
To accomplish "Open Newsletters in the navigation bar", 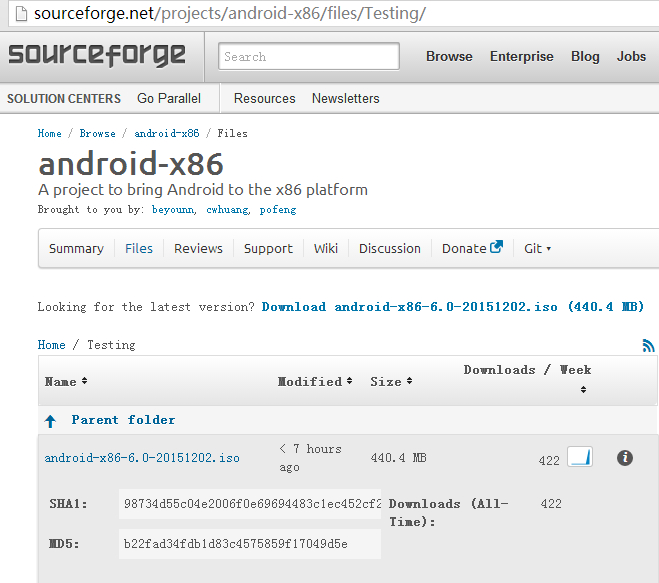I will [345, 98].
